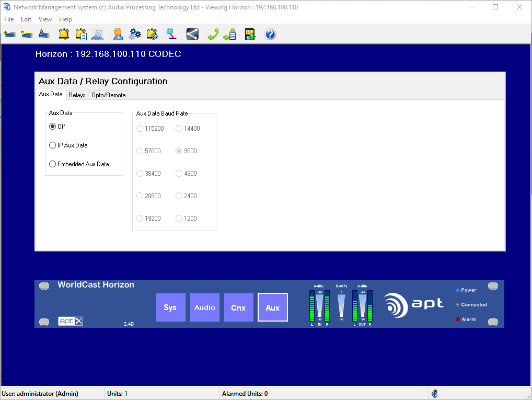Click the green phone connect icon

point(213,35)
